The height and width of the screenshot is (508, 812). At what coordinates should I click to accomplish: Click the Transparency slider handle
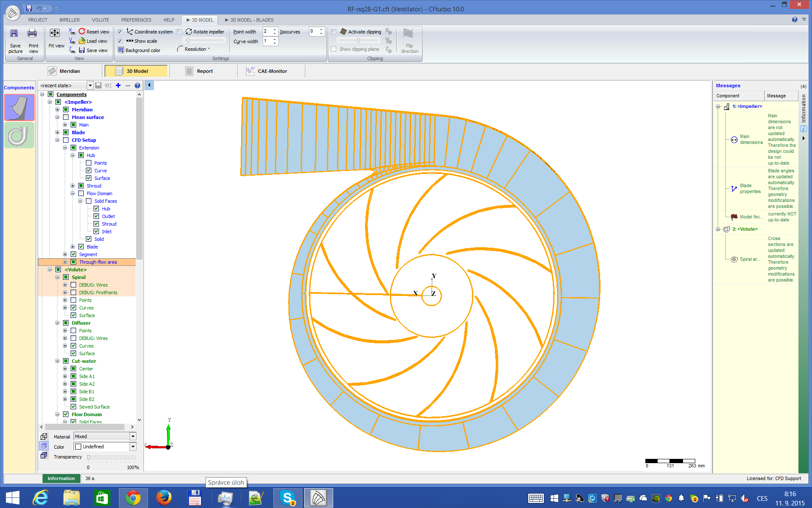[x=88, y=458]
